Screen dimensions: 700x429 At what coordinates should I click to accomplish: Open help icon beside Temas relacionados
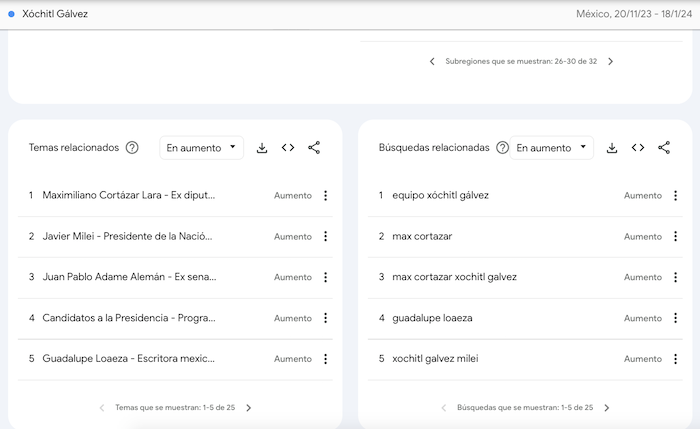(132, 148)
